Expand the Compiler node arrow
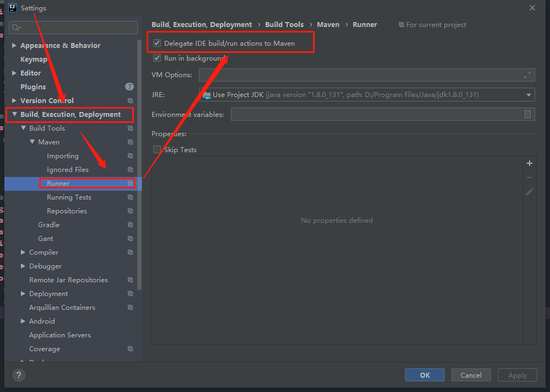This screenshot has height=392, width=550. coord(23,253)
